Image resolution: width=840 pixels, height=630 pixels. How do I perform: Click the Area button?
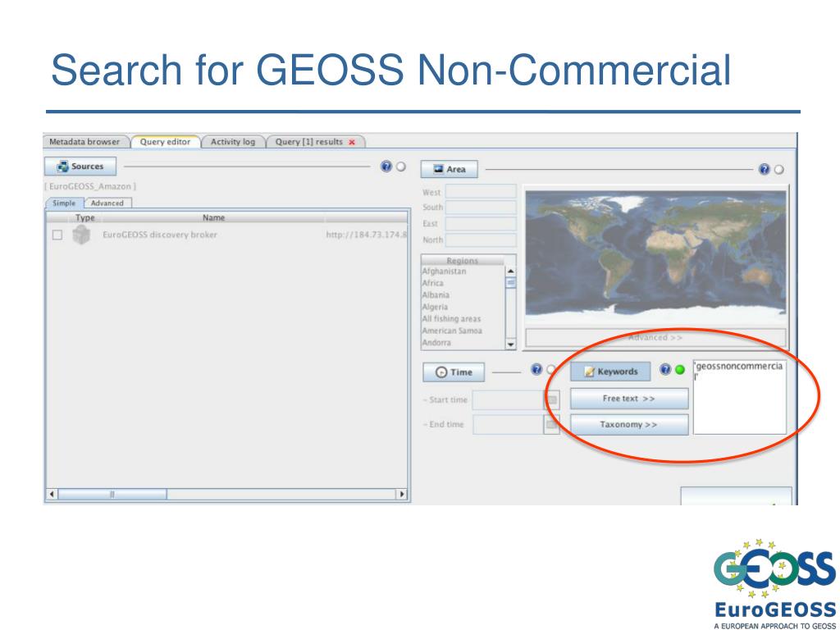point(449,169)
